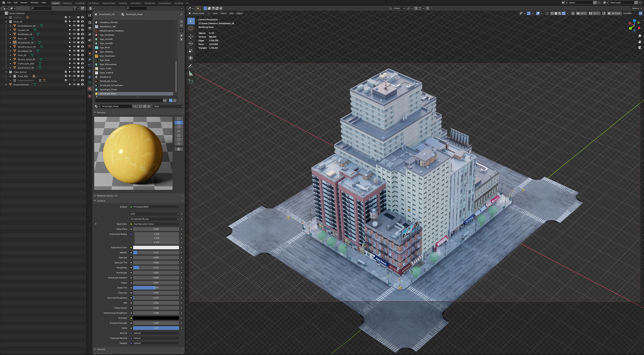Toggle camera view gizmo in viewport
This screenshot has width=644, height=355.
click(640, 48)
